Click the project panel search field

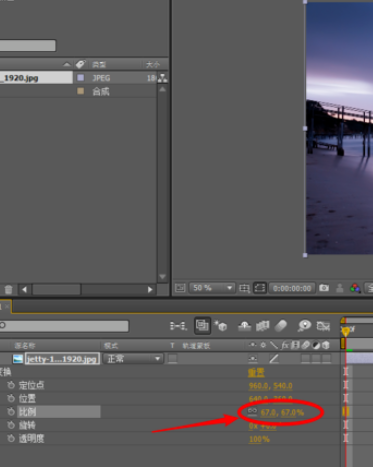(28, 45)
